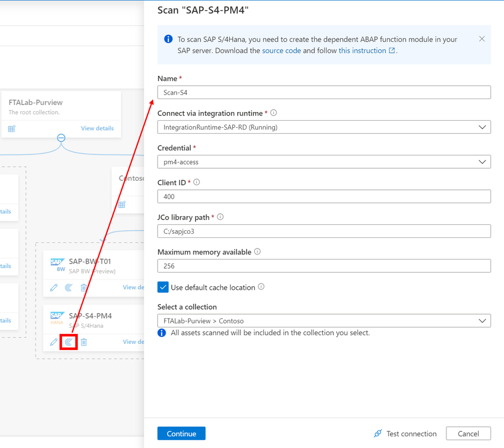Show info tooltip for Maximum memory available

point(258,252)
